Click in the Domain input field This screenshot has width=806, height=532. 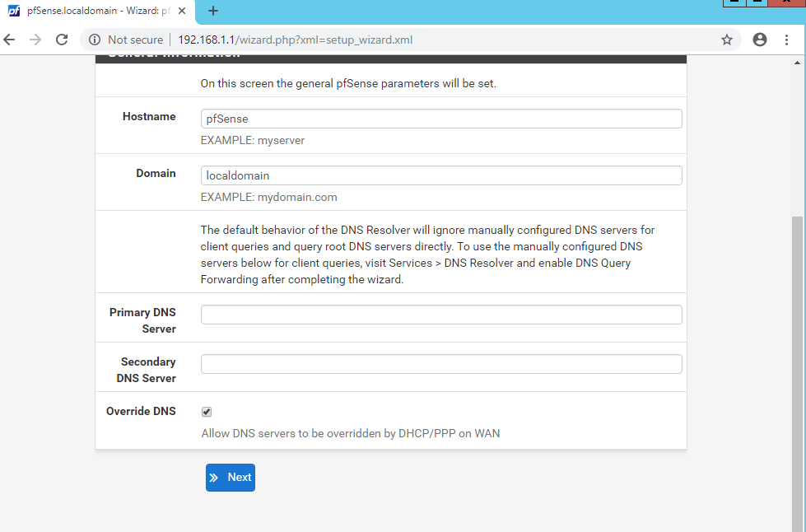tap(441, 175)
